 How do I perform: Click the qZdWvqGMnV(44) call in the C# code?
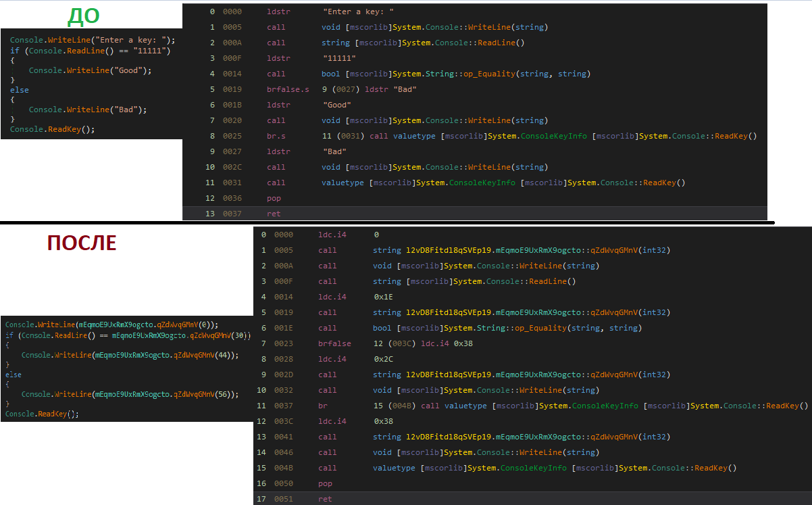point(203,355)
